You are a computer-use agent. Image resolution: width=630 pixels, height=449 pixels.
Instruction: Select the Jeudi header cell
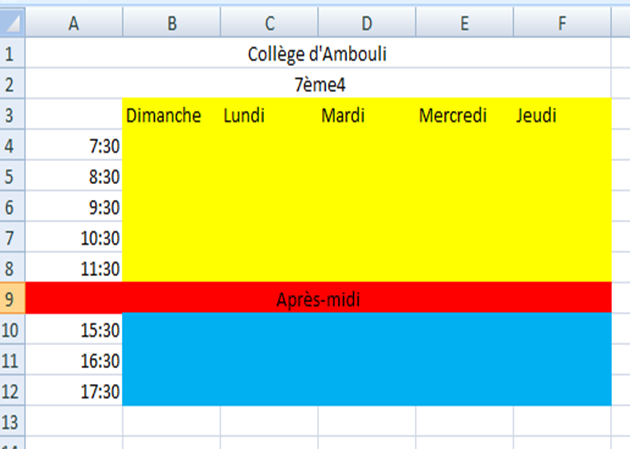562,114
